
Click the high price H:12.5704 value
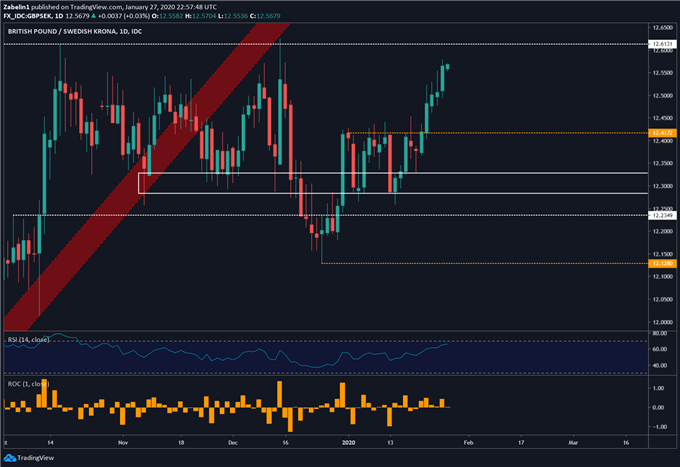pyautogui.click(x=200, y=16)
